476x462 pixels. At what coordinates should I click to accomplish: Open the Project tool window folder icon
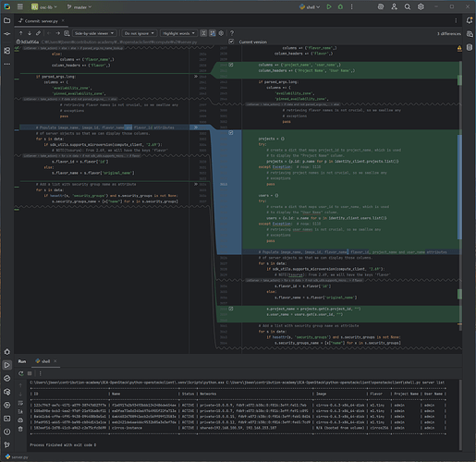6,20
